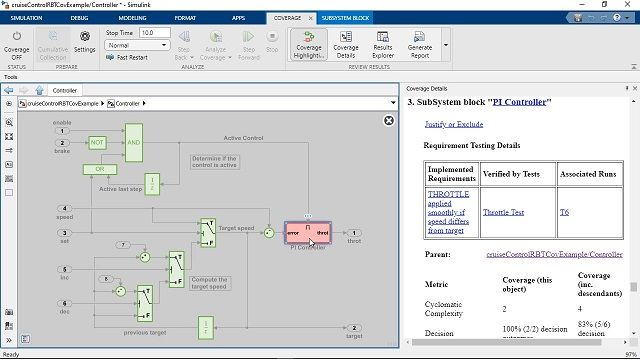The height and width of the screenshot is (360, 640).
Task: Click the Coverage Details horizontal scrollbar
Action: 506,342
